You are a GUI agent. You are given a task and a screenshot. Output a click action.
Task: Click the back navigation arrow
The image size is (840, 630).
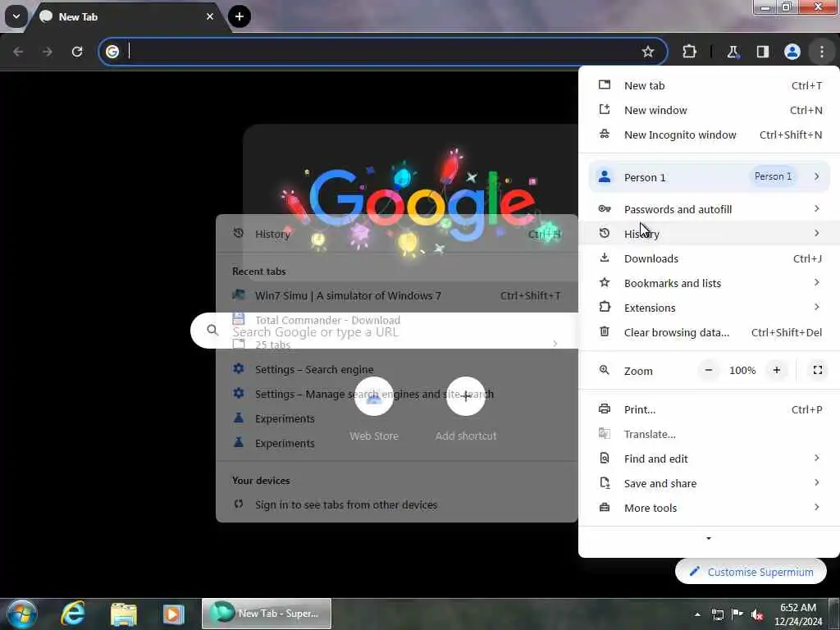tap(18, 52)
